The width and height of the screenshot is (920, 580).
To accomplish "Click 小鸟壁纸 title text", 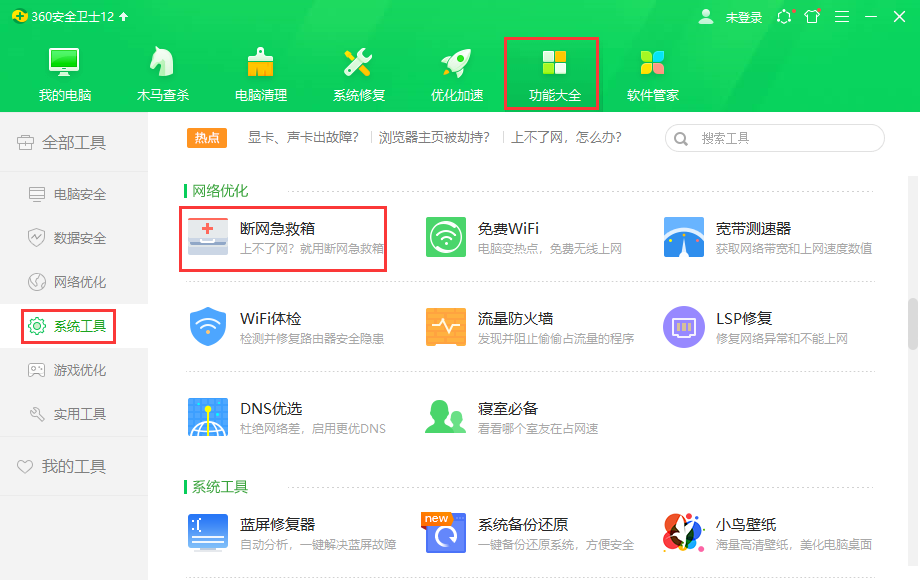I will coord(746,524).
